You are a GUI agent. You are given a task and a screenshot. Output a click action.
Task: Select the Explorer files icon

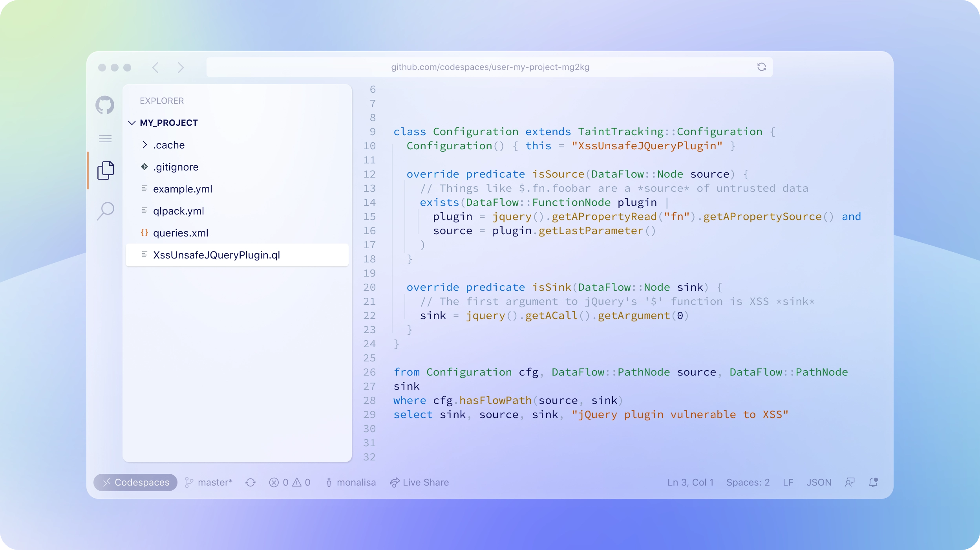pyautogui.click(x=106, y=170)
